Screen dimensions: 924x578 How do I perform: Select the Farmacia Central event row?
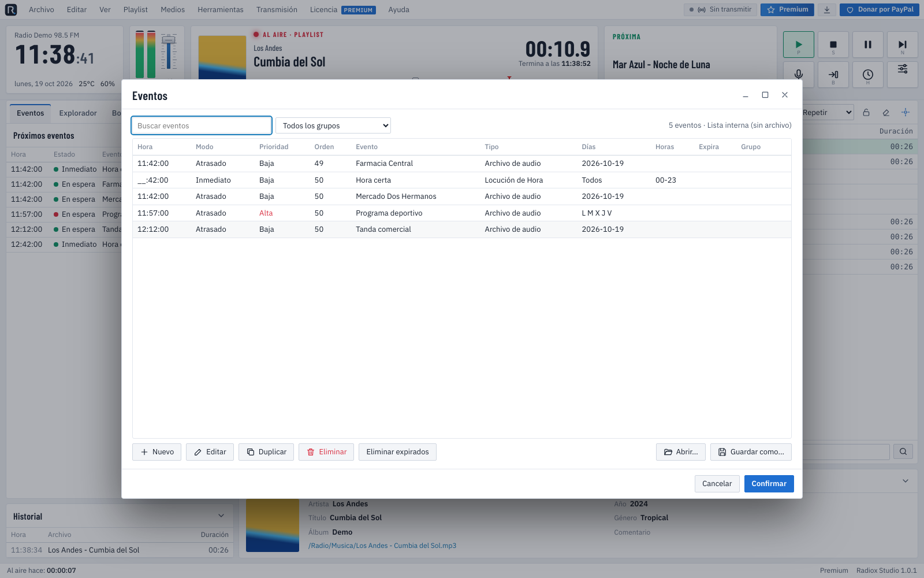pyautogui.click(x=462, y=164)
